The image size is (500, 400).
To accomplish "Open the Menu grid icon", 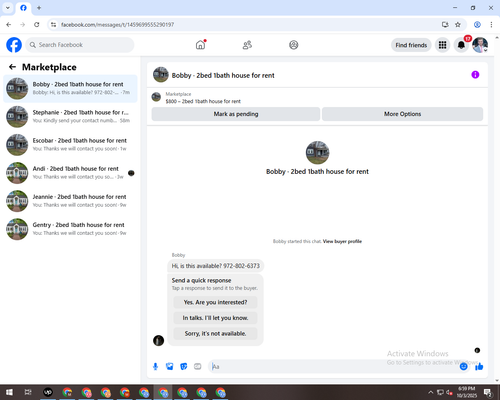I will (x=442, y=45).
